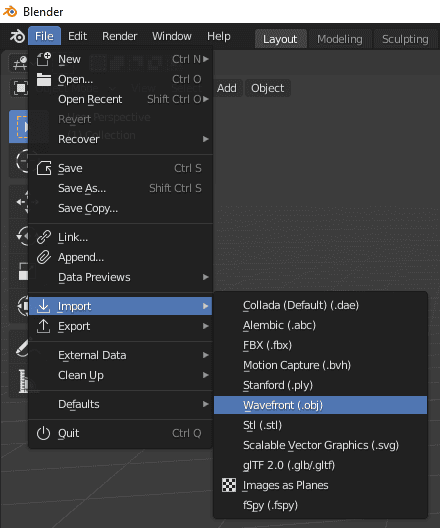Choose Save Copy... entry
The height and width of the screenshot is (528, 440).
coord(121,208)
